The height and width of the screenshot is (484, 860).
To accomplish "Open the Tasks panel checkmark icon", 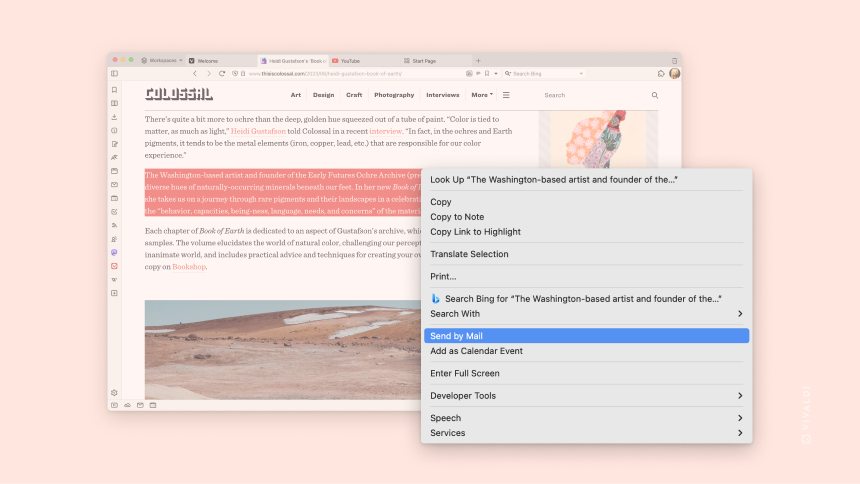I will (114, 212).
